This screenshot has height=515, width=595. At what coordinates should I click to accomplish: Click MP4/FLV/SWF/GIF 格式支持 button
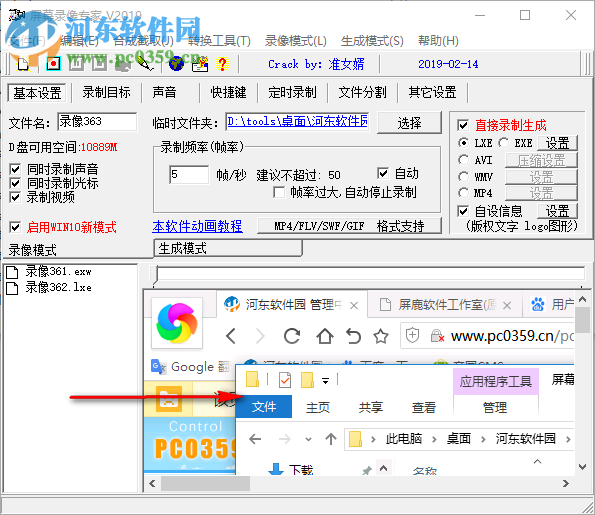(x=349, y=226)
